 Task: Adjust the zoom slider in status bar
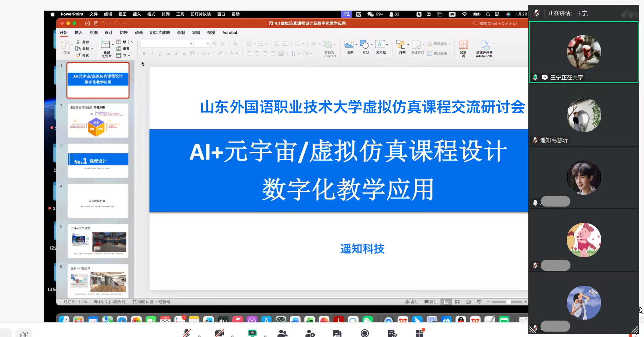point(508,302)
